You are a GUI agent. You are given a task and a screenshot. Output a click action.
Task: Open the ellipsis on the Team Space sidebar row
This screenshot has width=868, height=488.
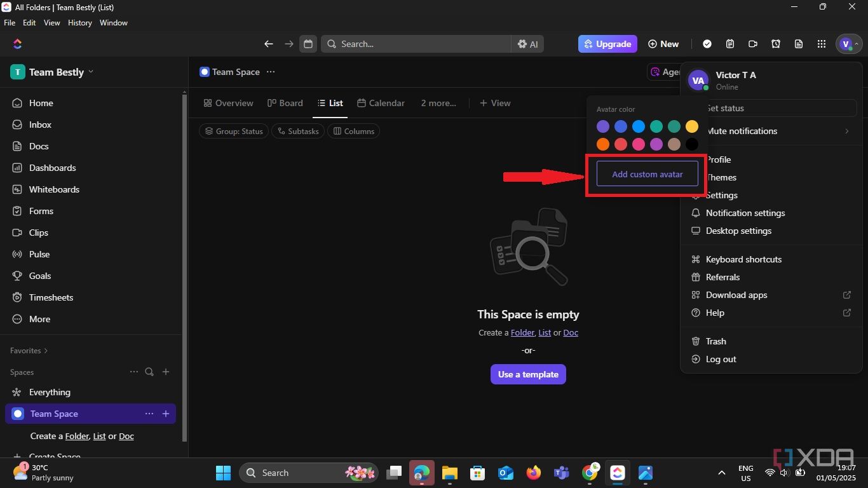tap(149, 414)
